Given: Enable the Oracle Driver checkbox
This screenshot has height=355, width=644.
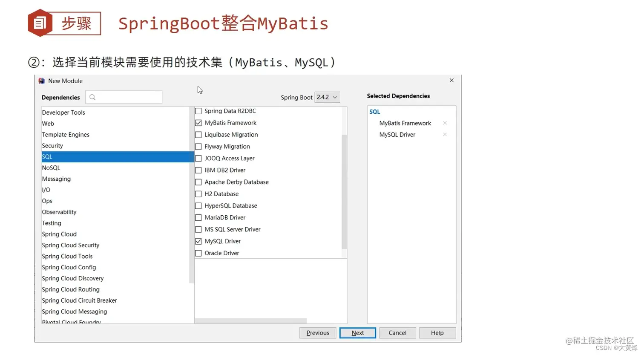Looking at the screenshot, I should point(198,253).
